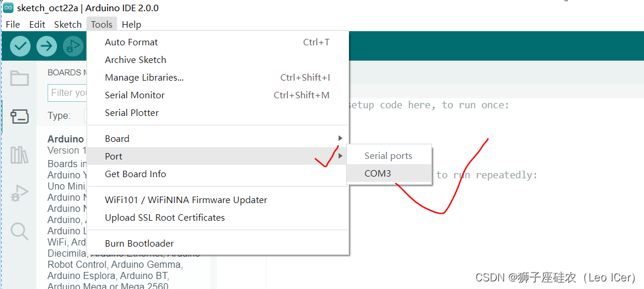Open the Sketchbook folder sidebar icon
Image resolution: width=644 pixels, height=289 pixels.
[x=19, y=78]
